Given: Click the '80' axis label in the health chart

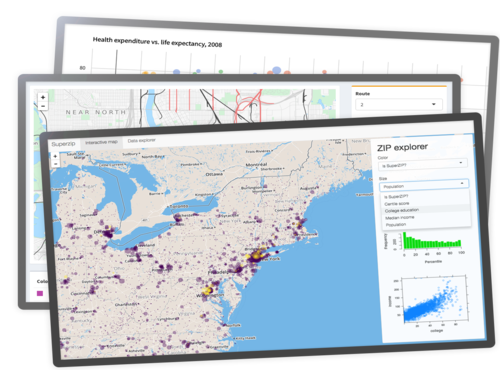Looking at the screenshot, I should tap(82, 68).
